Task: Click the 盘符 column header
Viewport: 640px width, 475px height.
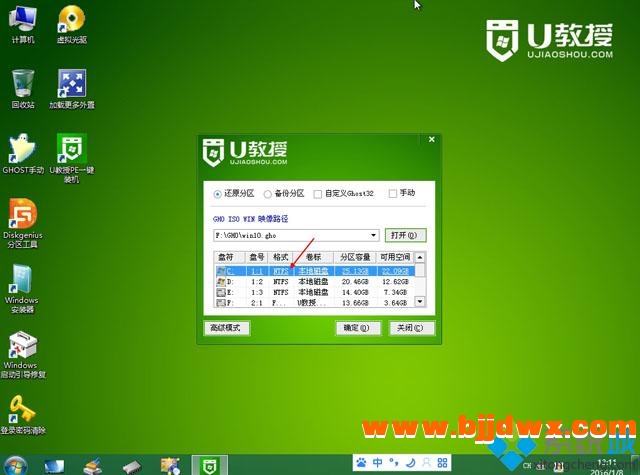Action: (x=229, y=257)
